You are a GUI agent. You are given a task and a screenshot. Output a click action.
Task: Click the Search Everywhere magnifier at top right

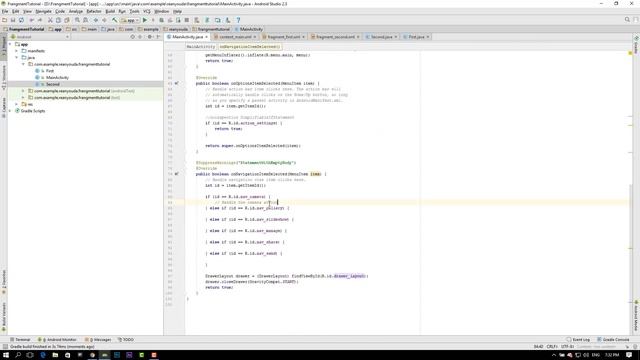(627, 20)
